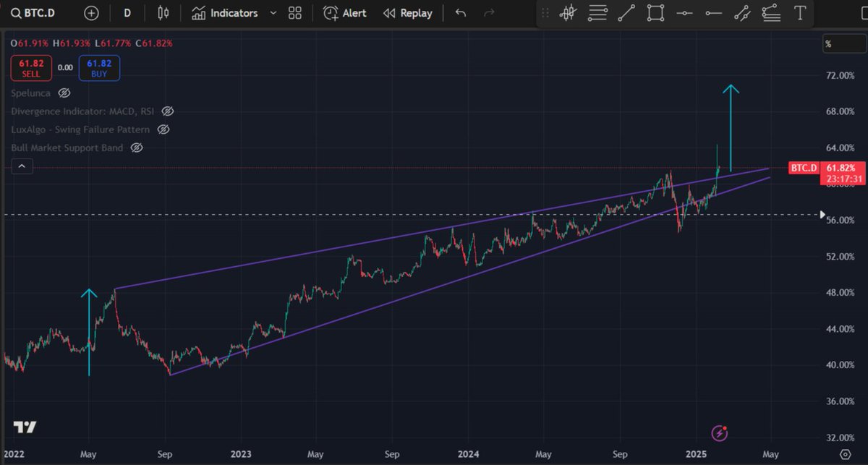
Task: Collapse the indicator legend chevron
Action: (22, 167)
